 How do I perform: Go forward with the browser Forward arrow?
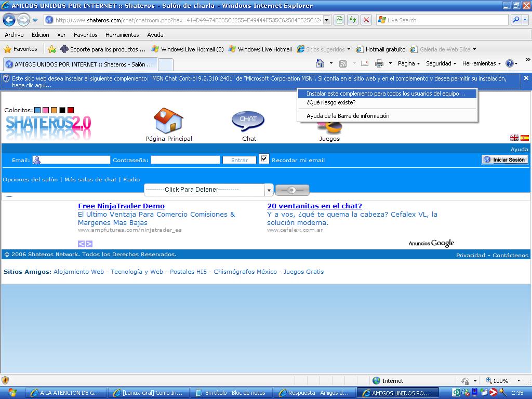(23, 20)
